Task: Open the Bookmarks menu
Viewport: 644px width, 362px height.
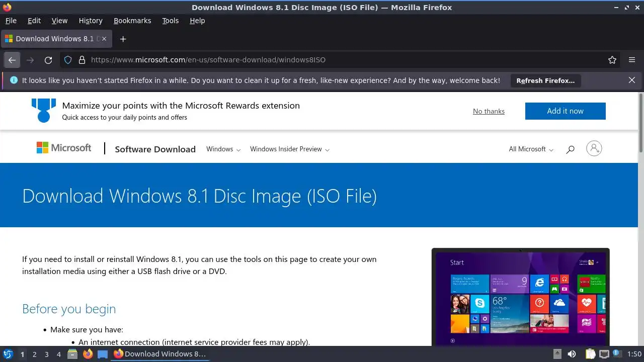Action: pyautogui.click(x=132, y=21)
